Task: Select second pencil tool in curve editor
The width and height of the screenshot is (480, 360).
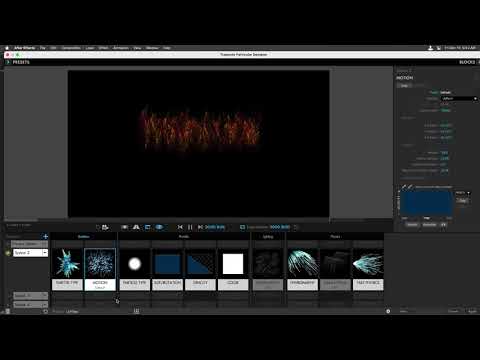Action: (410, 187)
